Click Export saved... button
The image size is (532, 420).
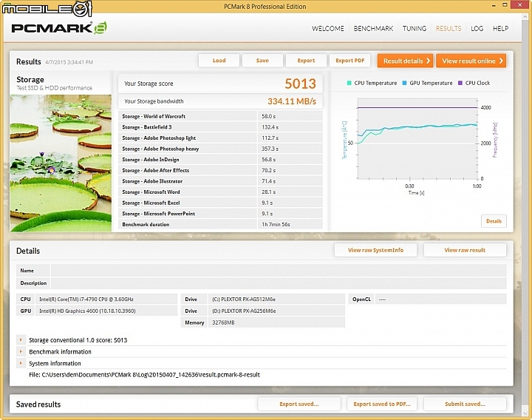299,404
